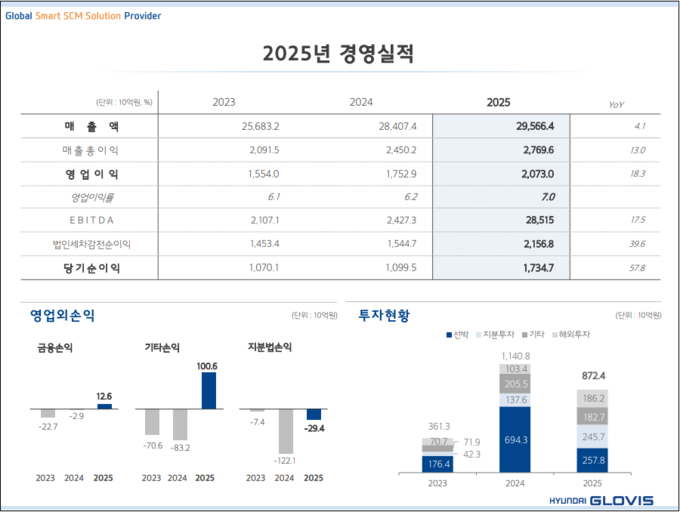680x512 pixels.
Task: Click the blue 100.6 bar in 기타손익
Action: pos(208,391)
